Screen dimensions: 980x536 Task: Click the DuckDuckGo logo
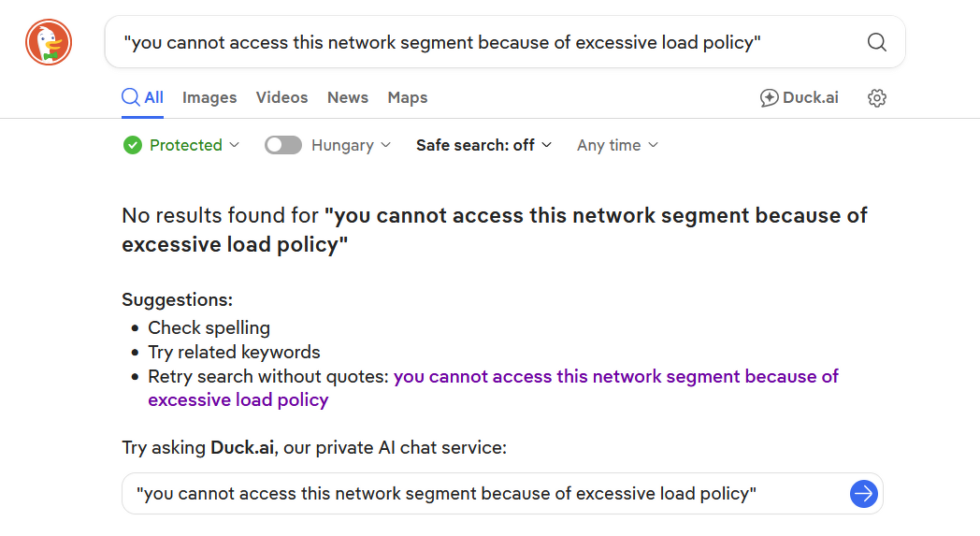point(49,42)
